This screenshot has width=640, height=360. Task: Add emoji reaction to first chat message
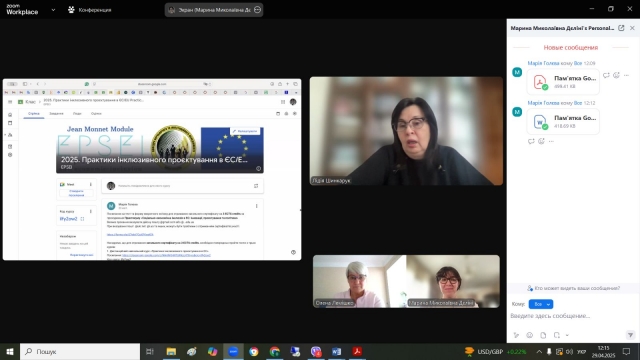click(616, 75)
